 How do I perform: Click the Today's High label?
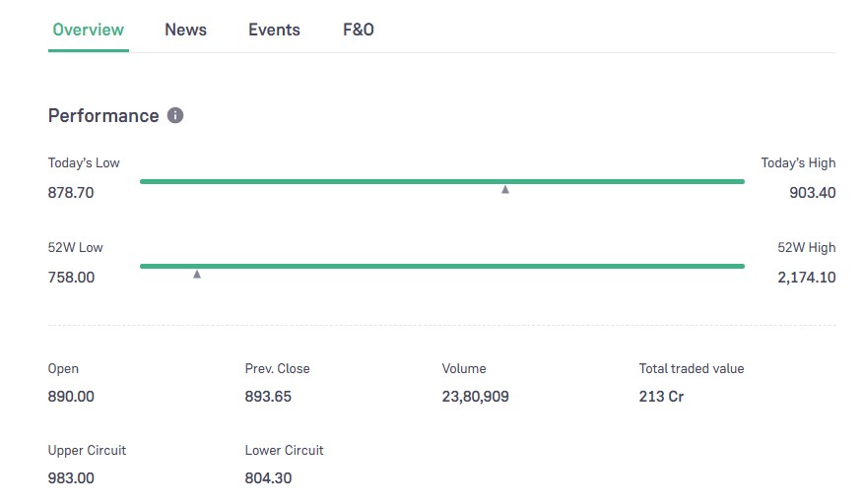pos(798,162)
